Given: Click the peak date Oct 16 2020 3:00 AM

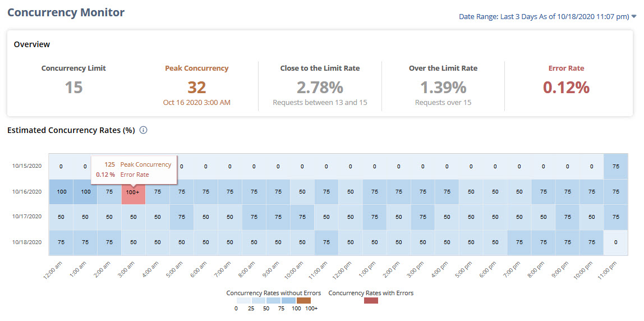Looking at the screenshot, I should point(197,102).
